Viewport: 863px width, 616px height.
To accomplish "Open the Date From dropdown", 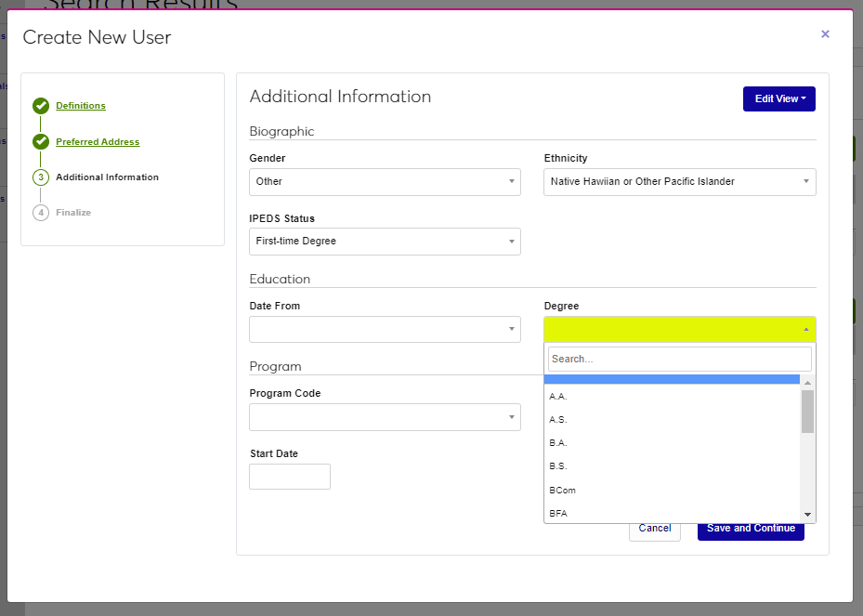I will point(385,330).
